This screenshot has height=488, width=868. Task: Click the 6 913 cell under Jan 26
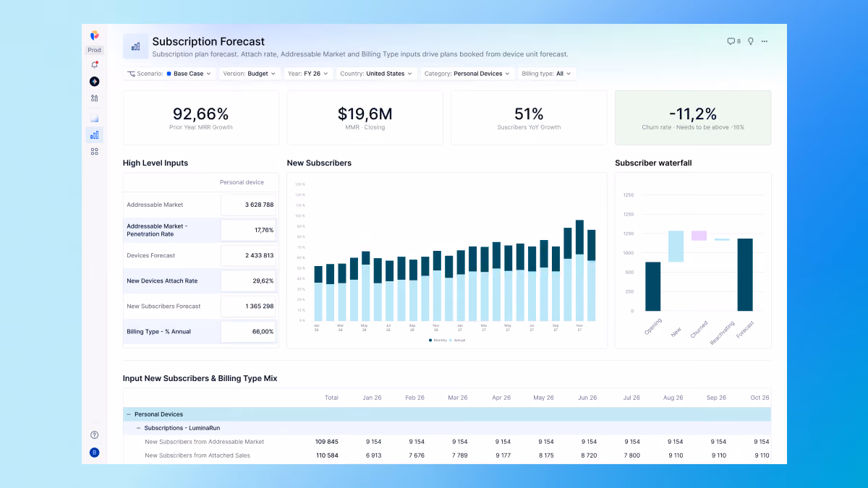point(374,455)
